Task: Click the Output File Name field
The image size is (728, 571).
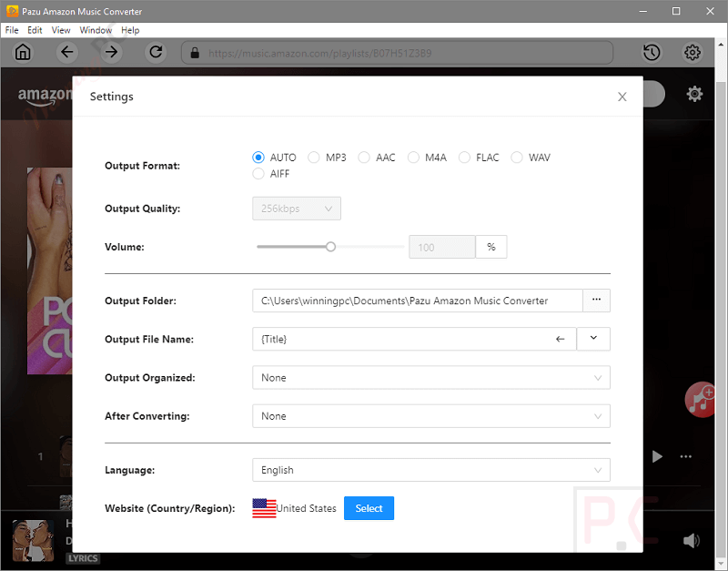Action: tap(414, 339)
